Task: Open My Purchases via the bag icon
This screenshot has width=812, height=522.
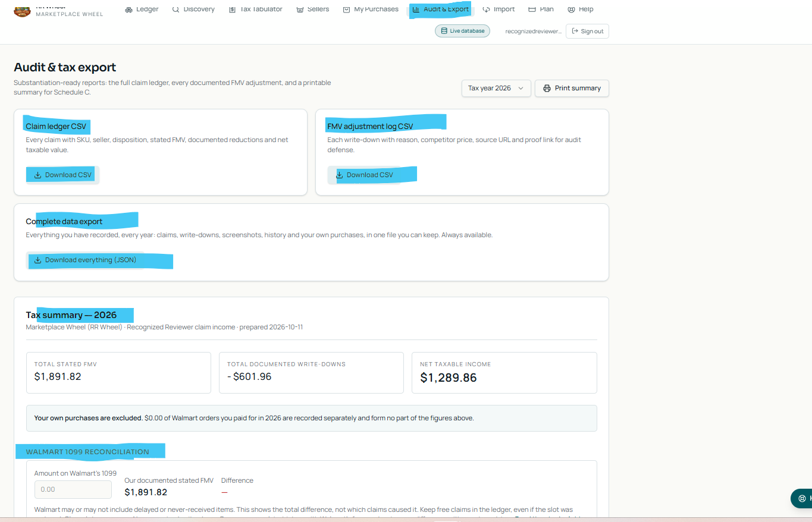Action: click(x=346, y=10)
